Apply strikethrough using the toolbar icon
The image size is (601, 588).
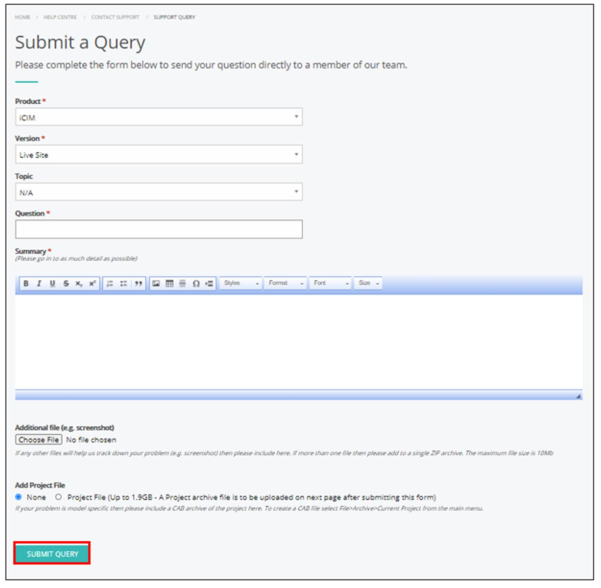click(66, 284)
